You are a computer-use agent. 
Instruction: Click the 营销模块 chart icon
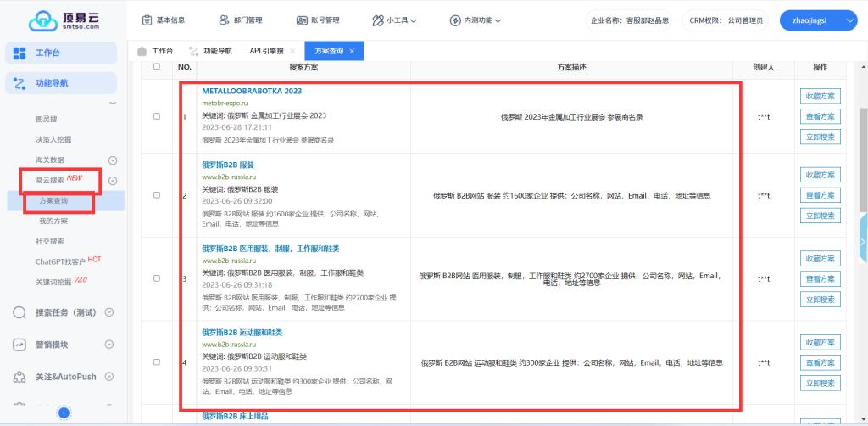(20, 345)
